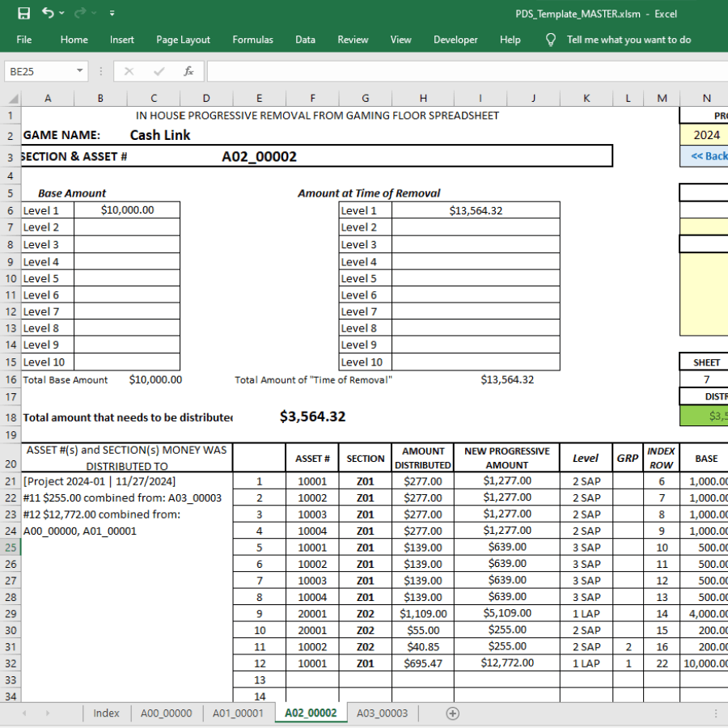The image size is (728, 728).
Task: Click inside the formula bar
Action: click(467, 71)
